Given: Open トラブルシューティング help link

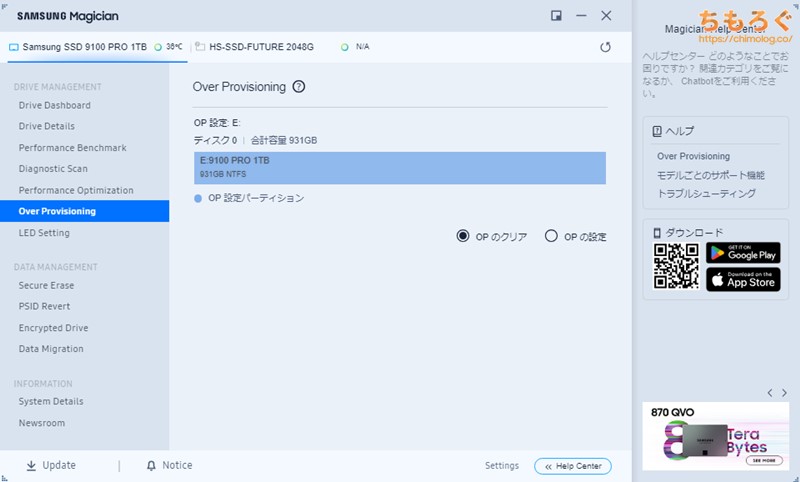Looking at the screenshot, I should point(706,193).
